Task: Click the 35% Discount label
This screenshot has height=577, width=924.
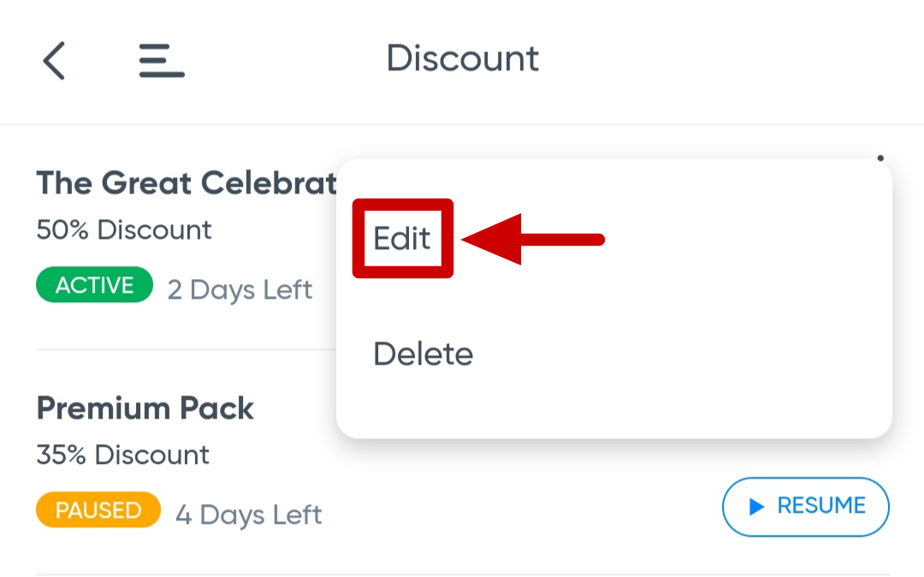Action: 121,455
